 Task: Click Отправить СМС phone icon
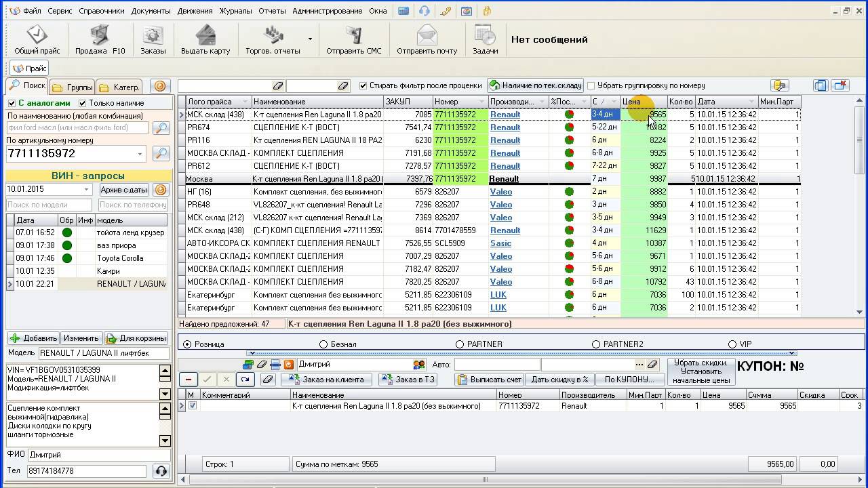tap(353, 40)
